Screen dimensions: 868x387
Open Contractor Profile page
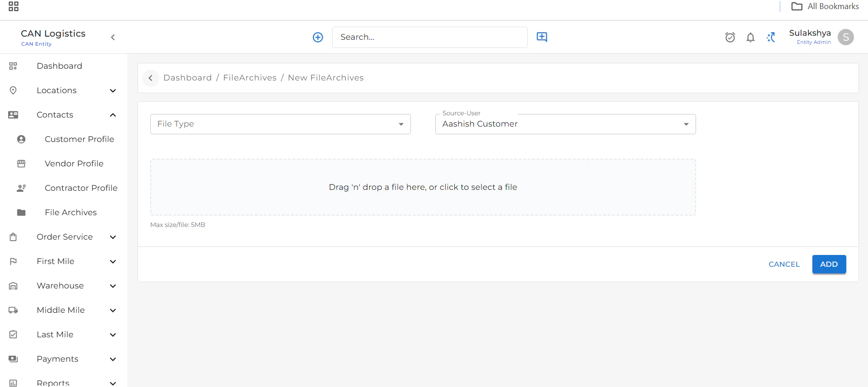81,188
